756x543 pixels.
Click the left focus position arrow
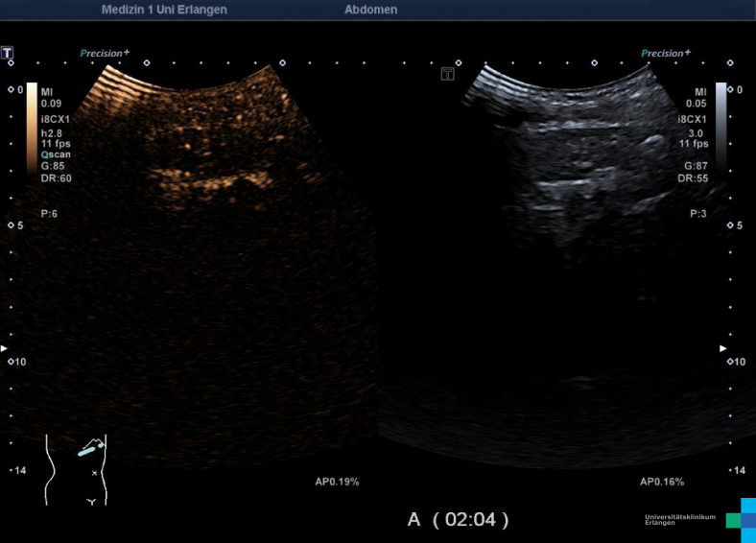tap(4, 347)
